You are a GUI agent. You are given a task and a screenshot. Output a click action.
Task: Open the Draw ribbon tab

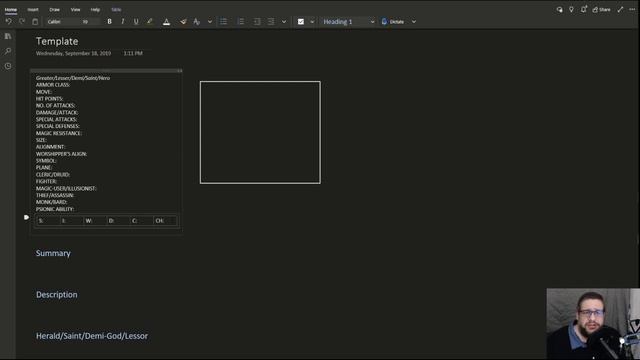coord(54,9)
